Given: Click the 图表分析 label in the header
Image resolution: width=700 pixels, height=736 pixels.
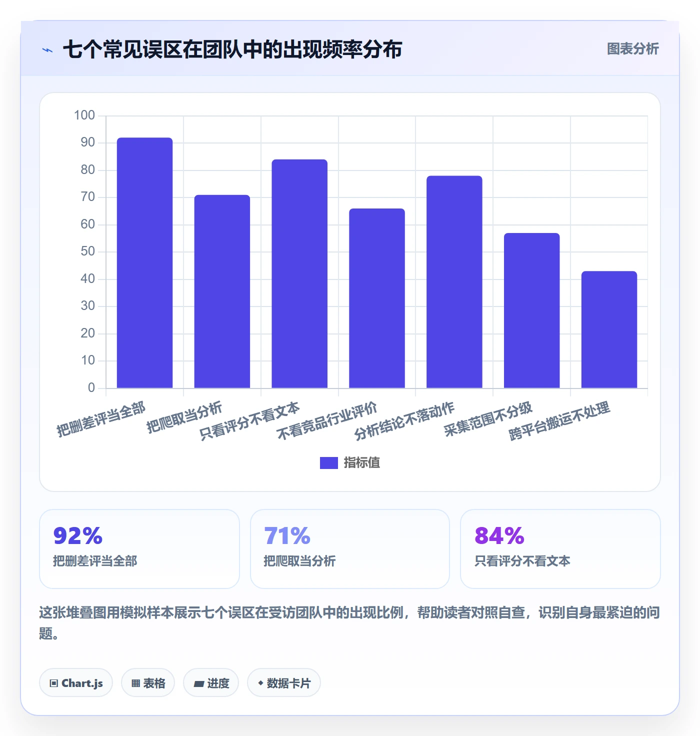Looking at the screenshot, I should click(x=632, y=48).
